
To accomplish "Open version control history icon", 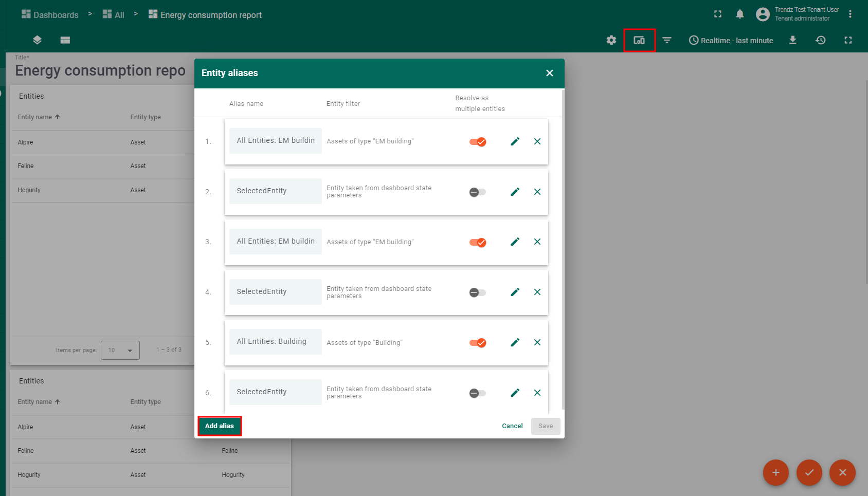I will [x=820, y=40].
